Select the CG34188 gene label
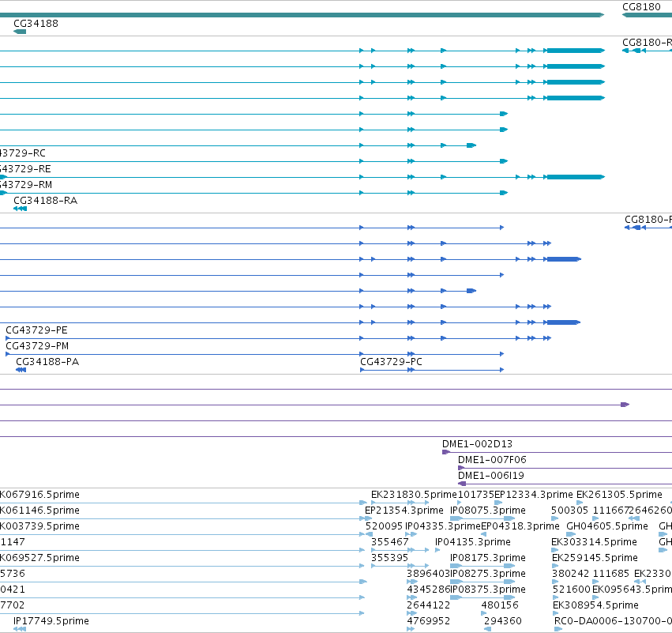The height and width of the screenshot is (633, 672). [x=36, y=23]
